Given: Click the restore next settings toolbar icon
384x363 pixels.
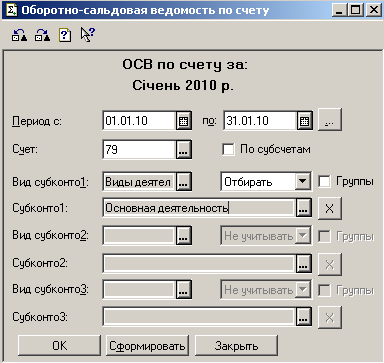Looking at the screenshot, I should click(x=42, y=35).
